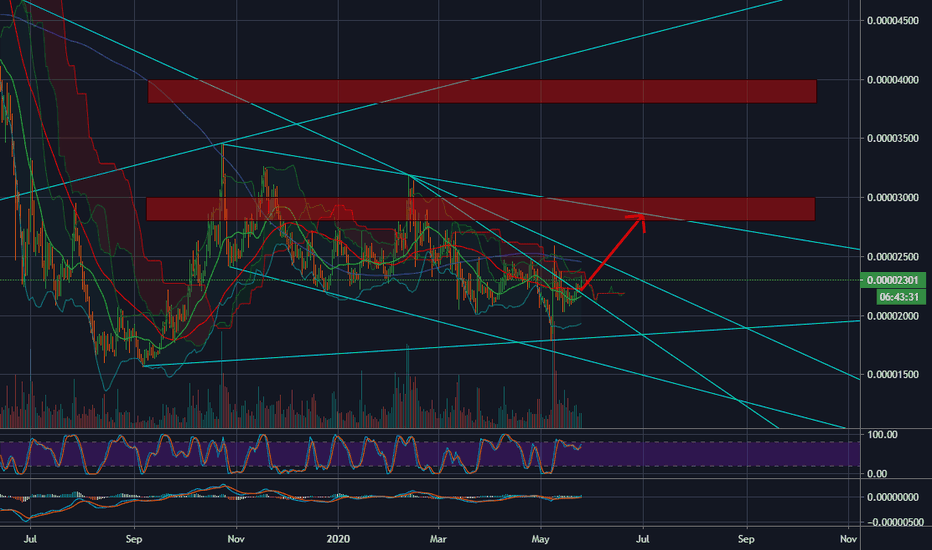Click the Sep label at right of time axis
This screenshot has height=550, width=932.
(x=746, y=539)
